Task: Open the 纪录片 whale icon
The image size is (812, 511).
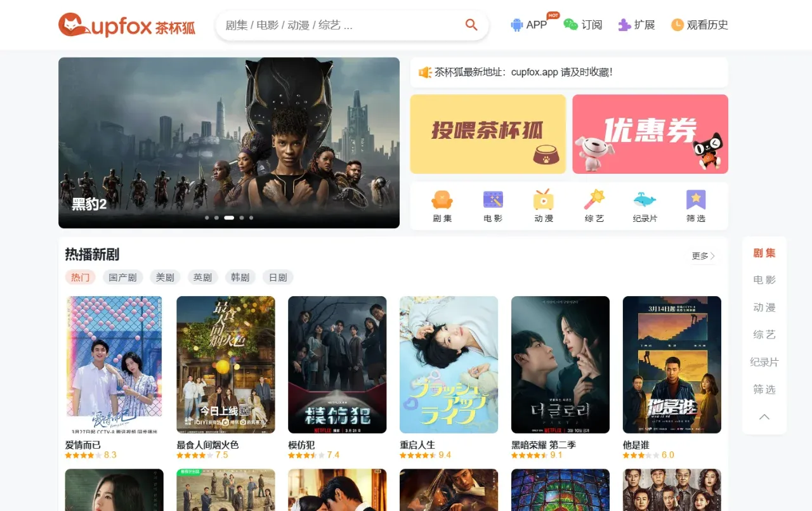Action: point(645,200)
